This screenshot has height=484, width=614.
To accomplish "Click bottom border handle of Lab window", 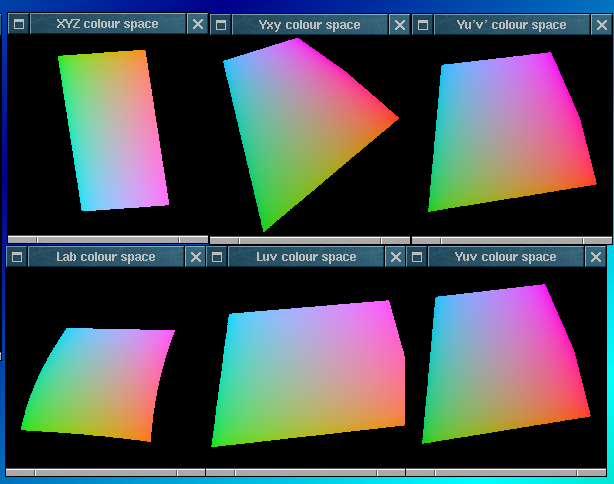I will point(106,473).
